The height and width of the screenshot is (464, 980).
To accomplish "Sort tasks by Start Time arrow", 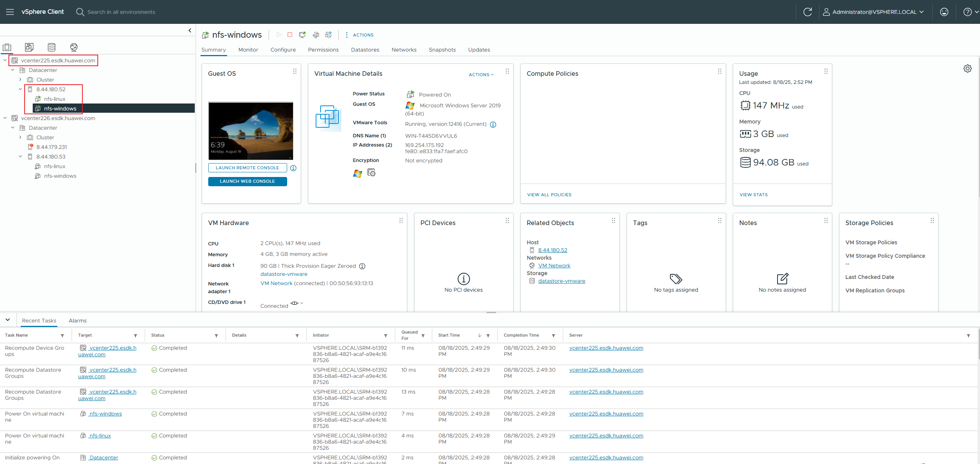I will pyautogui.click(x=480, y=335).
